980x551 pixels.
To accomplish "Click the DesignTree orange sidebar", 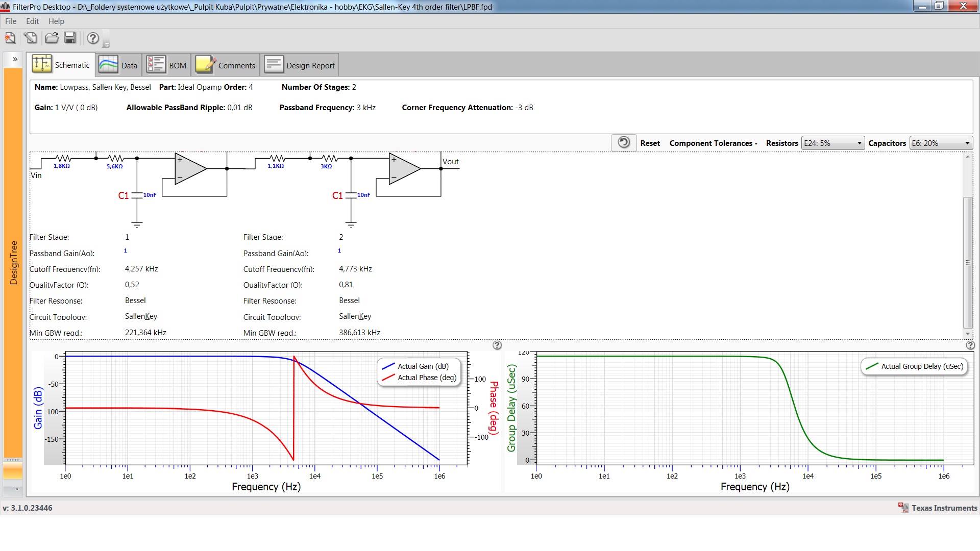I will pos(13,263).
